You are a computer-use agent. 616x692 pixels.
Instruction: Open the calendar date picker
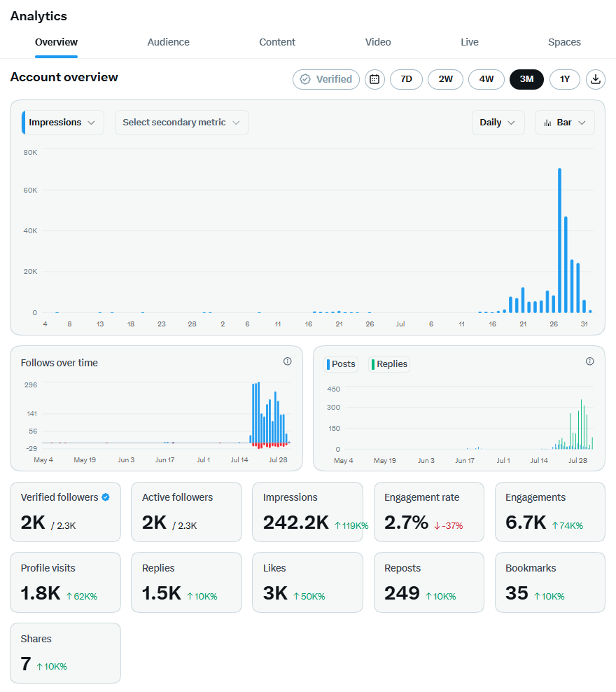pyautogui.click(x=374, y=79)
